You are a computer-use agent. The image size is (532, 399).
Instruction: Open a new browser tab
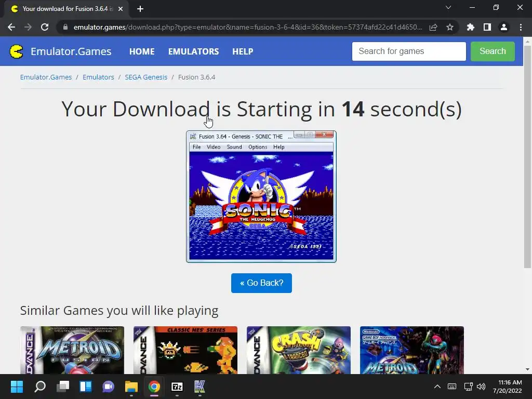click(140, 9)
